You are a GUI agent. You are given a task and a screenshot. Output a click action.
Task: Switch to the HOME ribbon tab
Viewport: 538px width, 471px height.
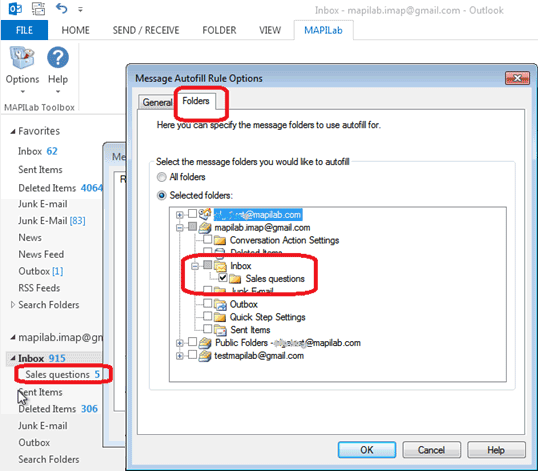75,30
